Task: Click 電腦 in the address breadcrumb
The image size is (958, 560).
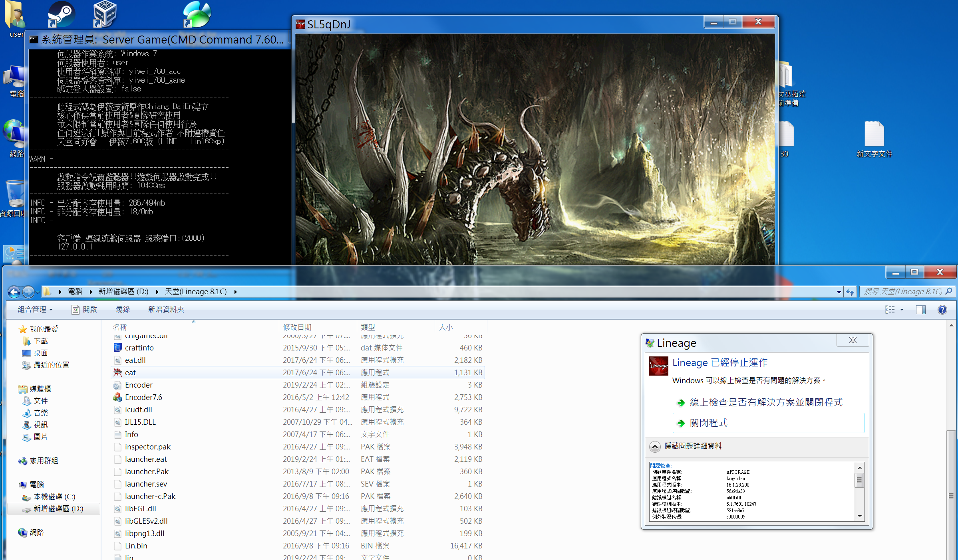Action: 75,292
